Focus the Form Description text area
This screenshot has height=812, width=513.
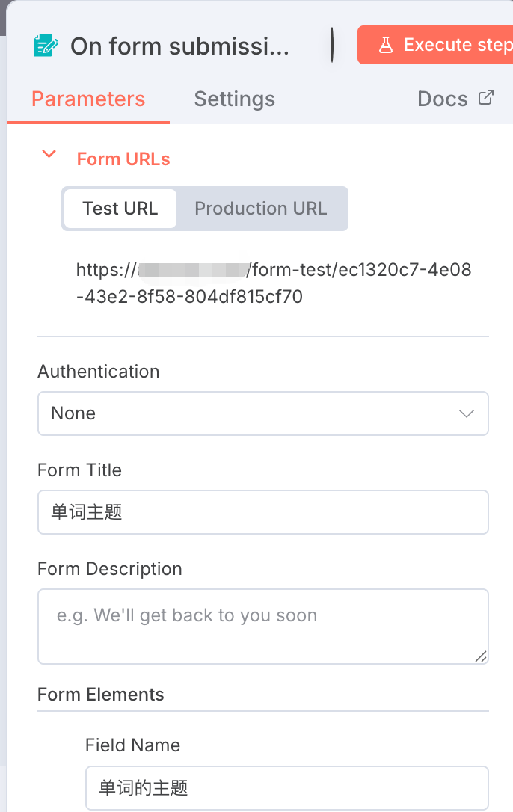(x=262, y=626)
